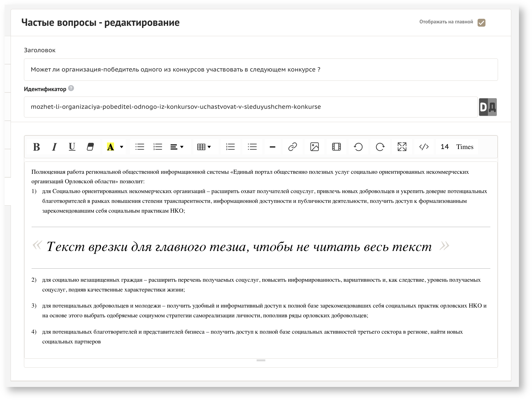The height and width of the screenshot is (400, 532).
Task: Switch the editor to fullscreen mode
Action: (x=402, y=147)
